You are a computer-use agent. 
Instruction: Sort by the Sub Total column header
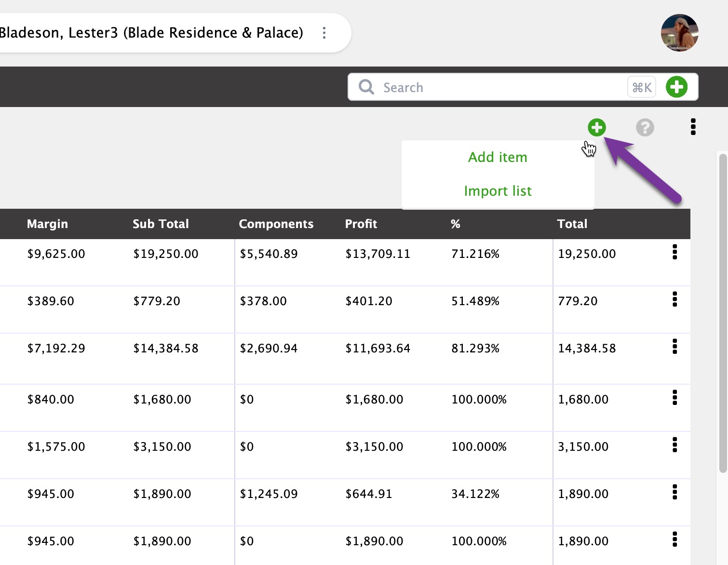161,224
